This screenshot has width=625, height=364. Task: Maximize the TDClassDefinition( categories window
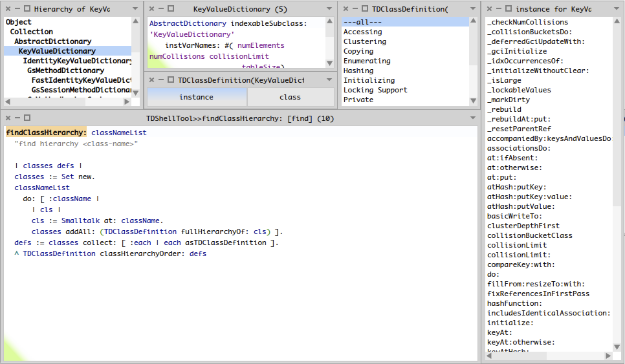[365, 8]
